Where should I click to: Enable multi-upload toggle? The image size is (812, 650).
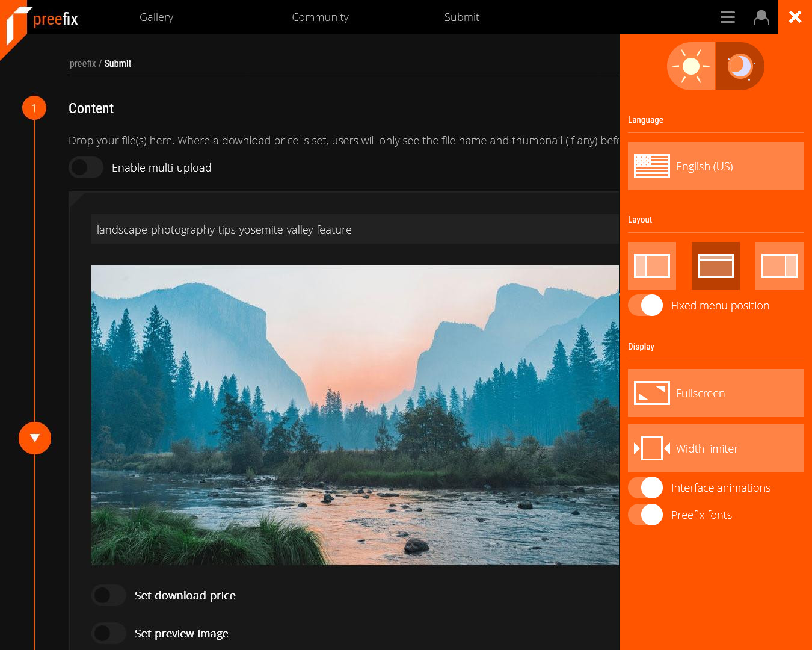click(86, 167)
